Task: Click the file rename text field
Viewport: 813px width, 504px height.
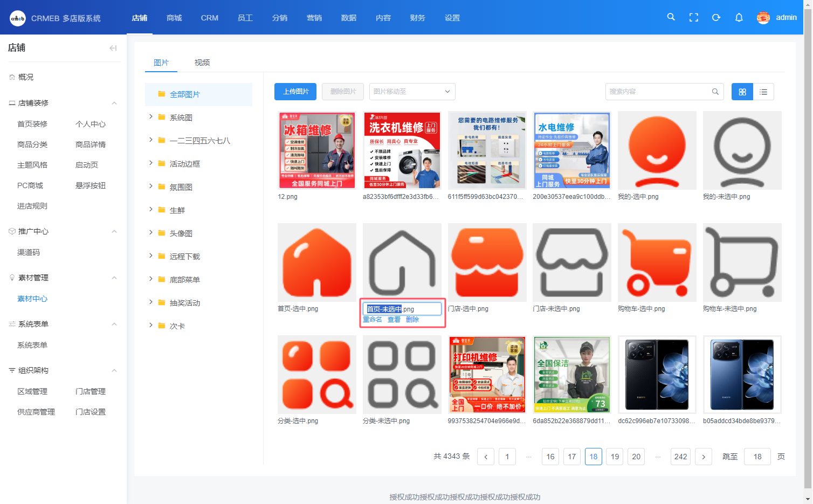Action: [x=402, y=309]
